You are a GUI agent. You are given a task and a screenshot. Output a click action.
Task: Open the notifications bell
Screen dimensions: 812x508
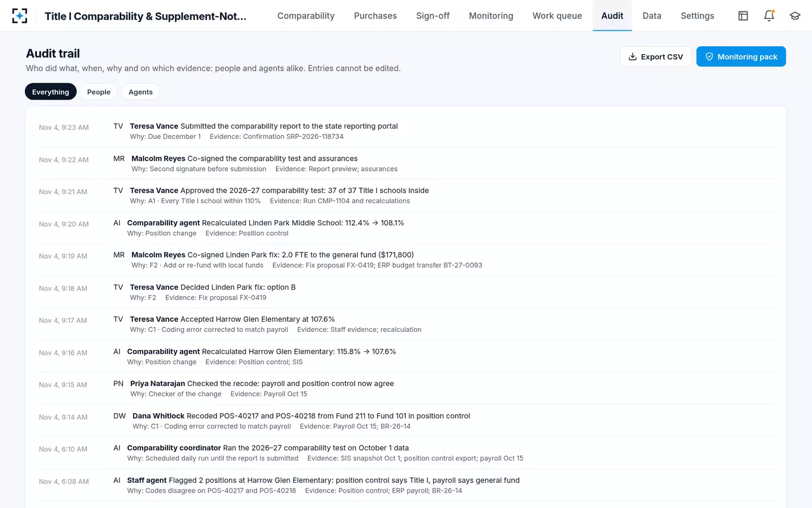coord(769,16)
